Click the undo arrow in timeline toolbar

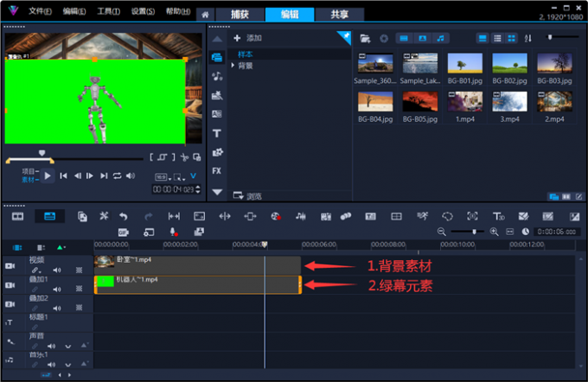coord(124,216)
